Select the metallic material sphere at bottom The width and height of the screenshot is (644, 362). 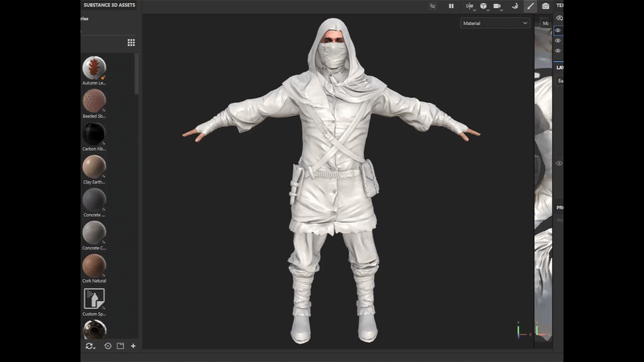tap(94, 330)
